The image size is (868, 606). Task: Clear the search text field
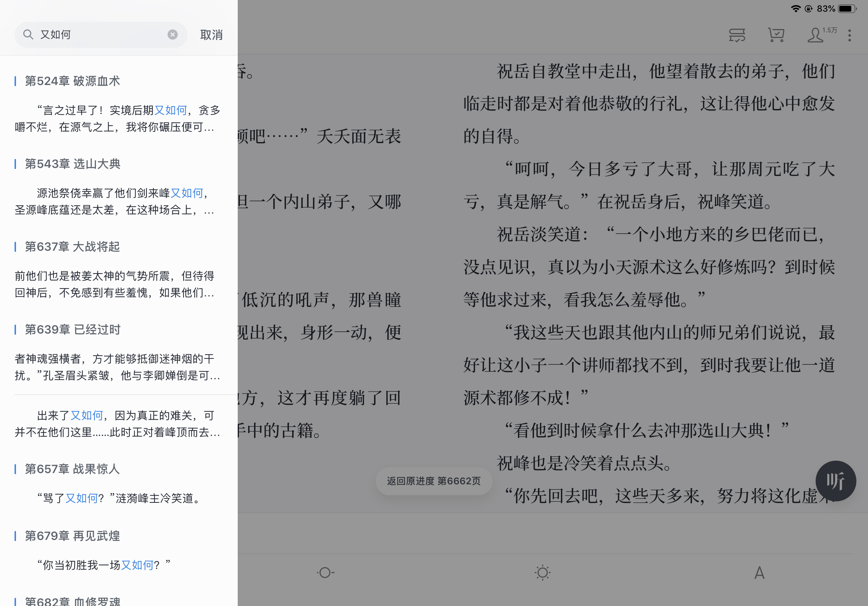coord(172,35)
